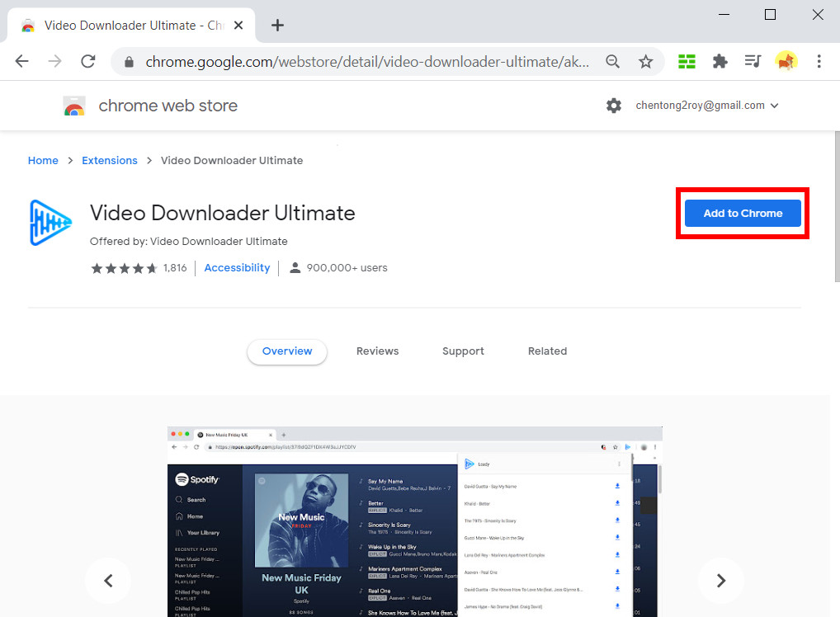Click Add to Chrome button
Image resolution: width=840 pixels, height=617 pixels.
(x=743, y=213)
